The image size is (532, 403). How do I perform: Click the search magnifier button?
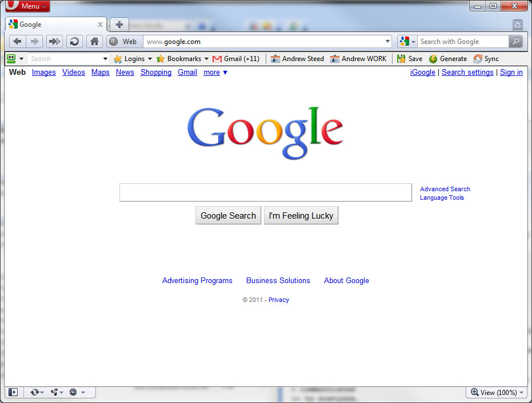coord(515,42)
